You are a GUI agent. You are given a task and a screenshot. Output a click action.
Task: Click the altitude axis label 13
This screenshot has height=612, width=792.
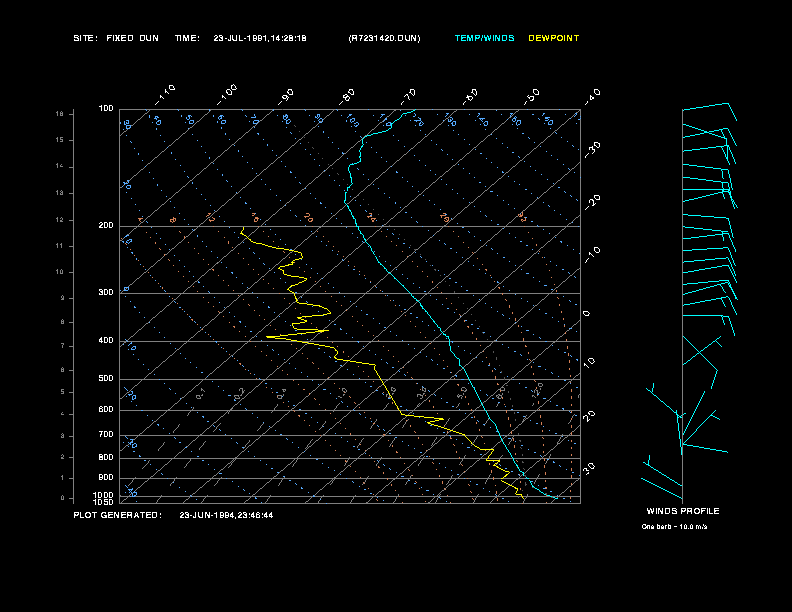click(60, 193)
